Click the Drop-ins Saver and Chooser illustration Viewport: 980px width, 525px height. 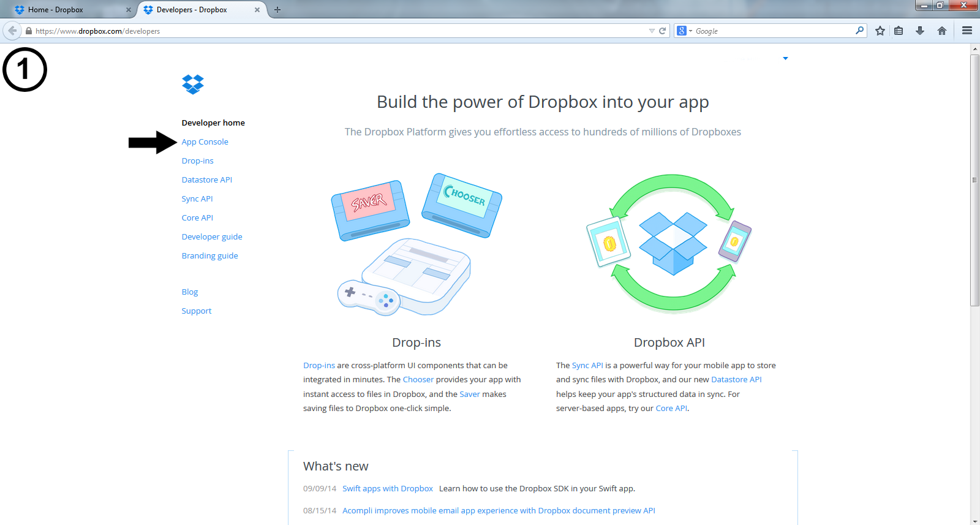point(417,244)
